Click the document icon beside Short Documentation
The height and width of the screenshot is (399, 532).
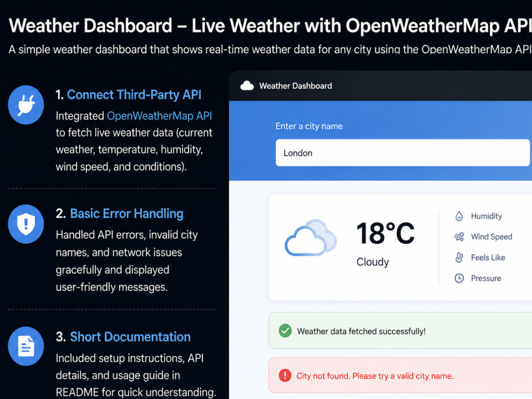coord(26,346)
